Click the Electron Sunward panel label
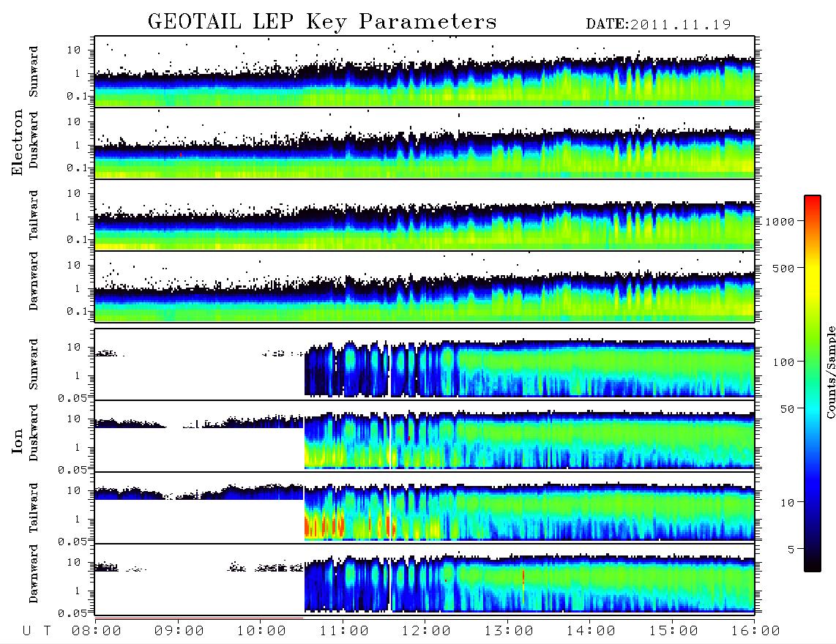The width and height of the screenshot is (836, 644). tap(34, 72)
